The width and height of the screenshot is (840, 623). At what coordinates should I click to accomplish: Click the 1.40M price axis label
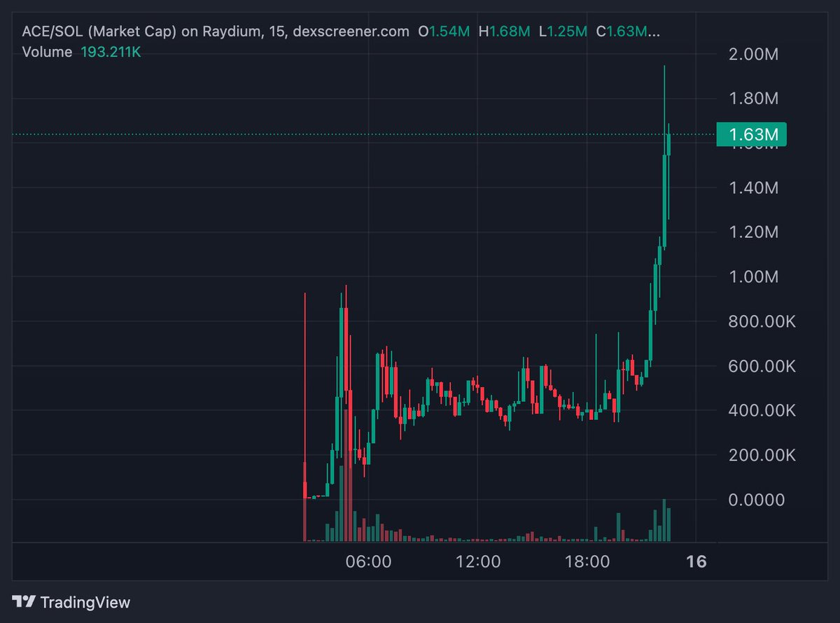pyautogui.click(x=754, y=188)
